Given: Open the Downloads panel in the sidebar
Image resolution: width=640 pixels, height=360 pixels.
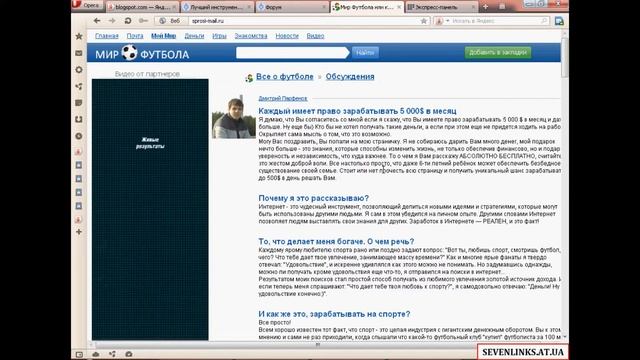Looking at the screenshot, I should click(79, 120).
